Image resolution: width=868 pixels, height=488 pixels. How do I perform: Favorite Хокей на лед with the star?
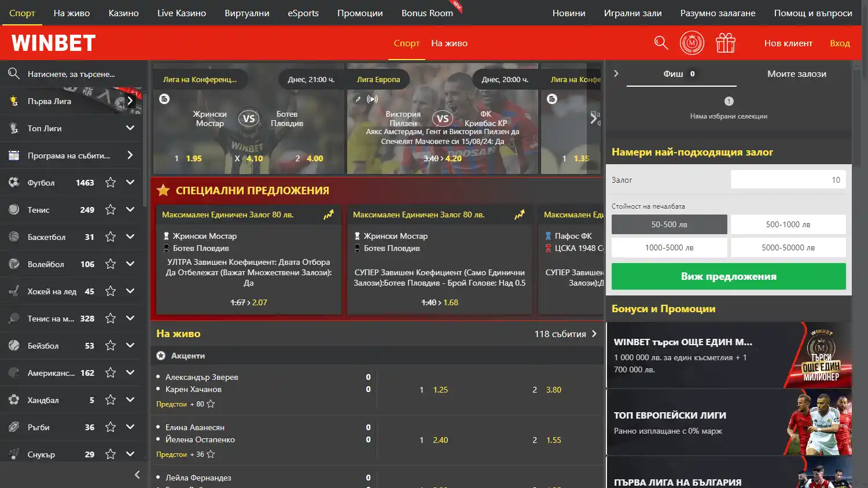(x=111, y=291)
